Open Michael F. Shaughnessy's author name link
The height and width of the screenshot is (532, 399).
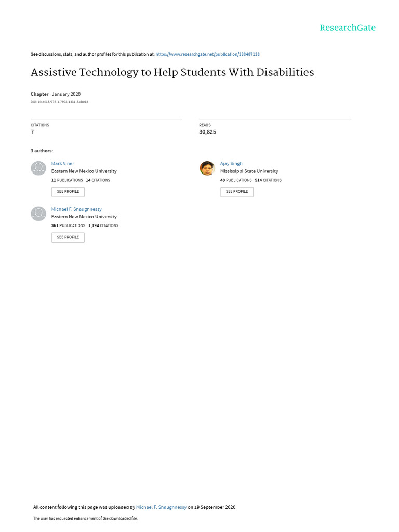coord(76,209)
